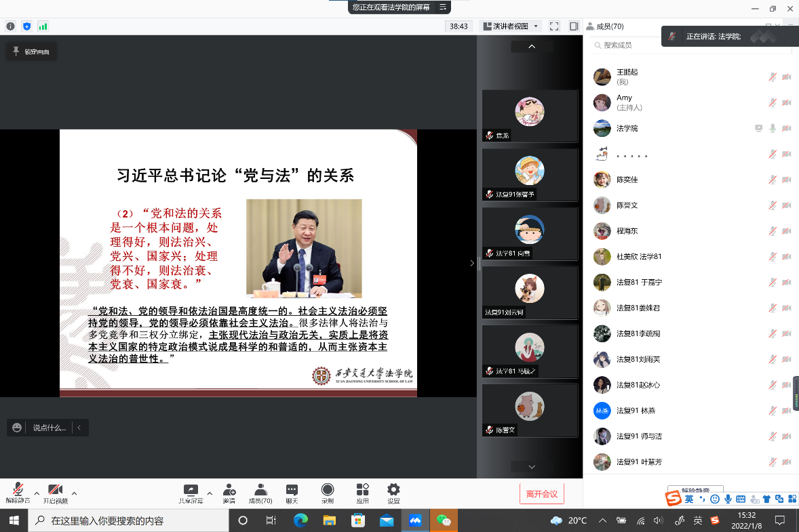Turn on video with 开启视频

56,492
